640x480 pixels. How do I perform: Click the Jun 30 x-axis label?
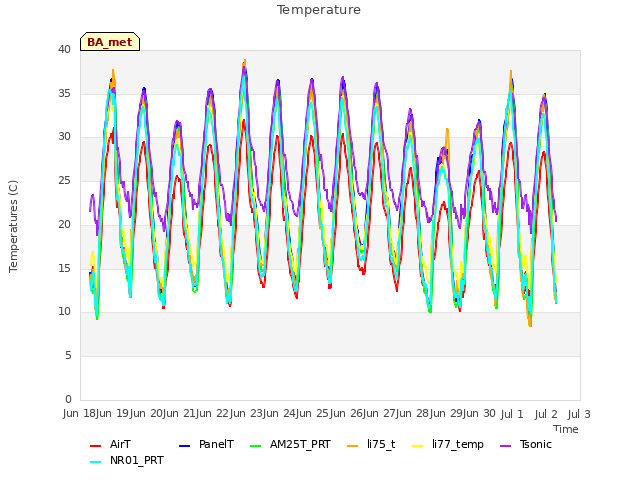(x=480, y=414)
